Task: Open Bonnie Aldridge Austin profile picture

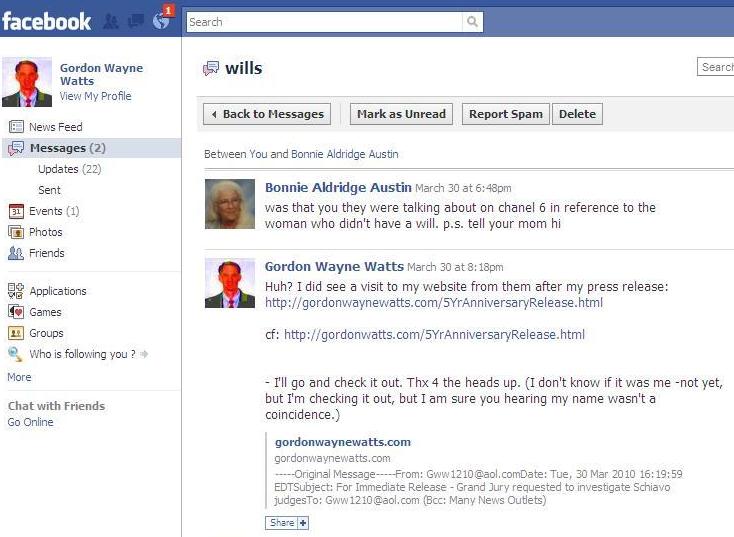Action: [230, 204]
